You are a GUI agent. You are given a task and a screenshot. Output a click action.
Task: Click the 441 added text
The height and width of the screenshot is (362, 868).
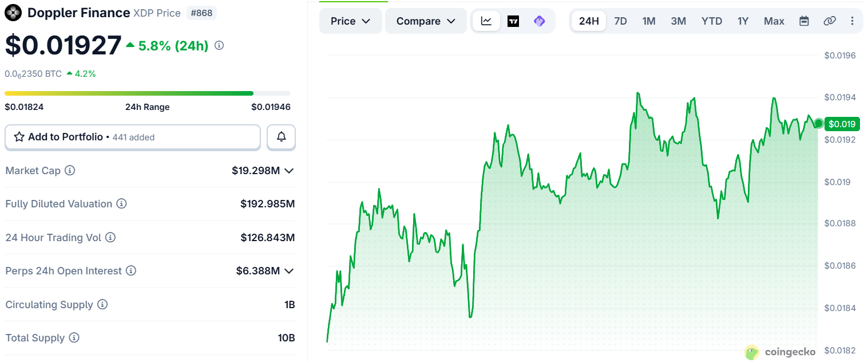(x=133, y=137)
